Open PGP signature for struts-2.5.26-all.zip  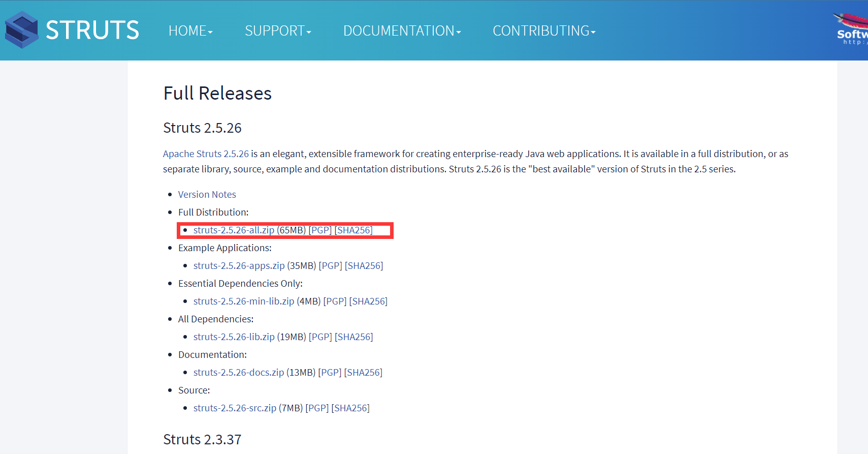pos(320,230)
